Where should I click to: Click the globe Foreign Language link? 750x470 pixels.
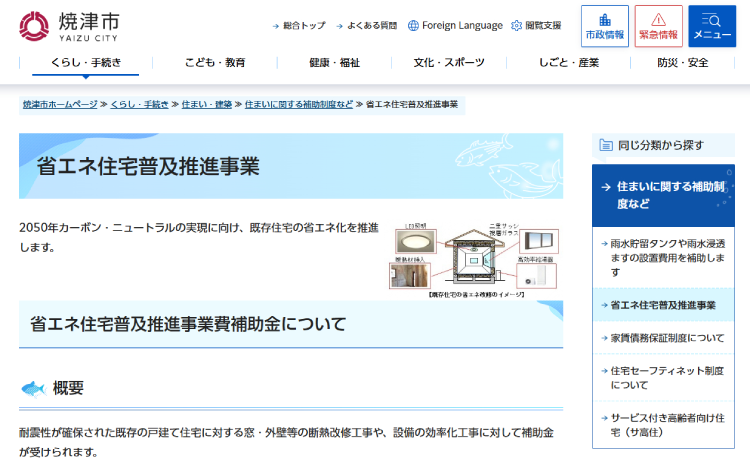point(455,25)
